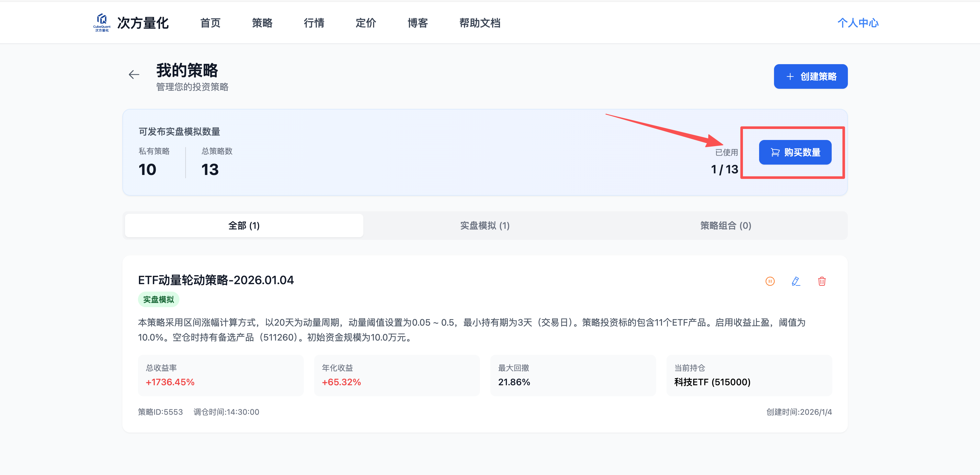Edit the strategy using the pencil icon
The width and height of the screenshot is (980, 475).
tap(796, 281)
